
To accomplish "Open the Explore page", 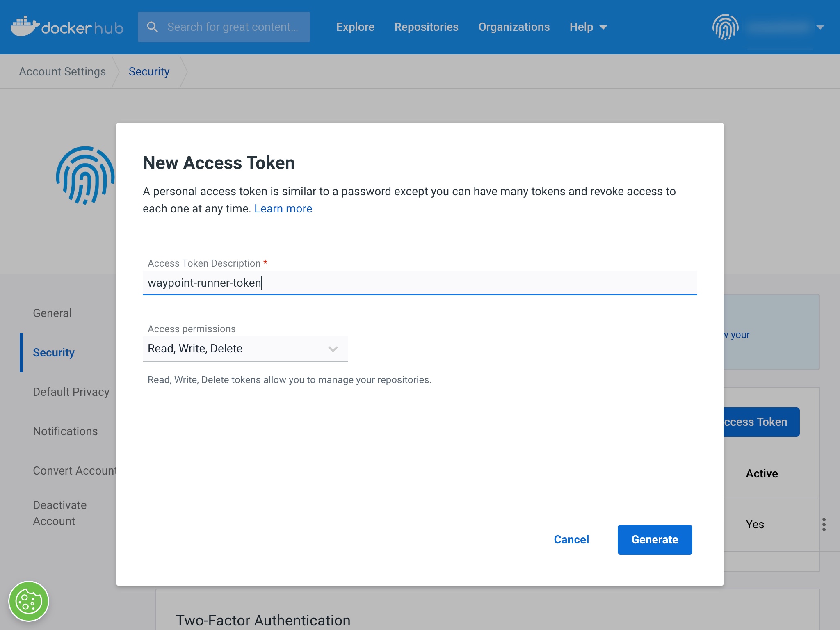I will tap(355, 27).
